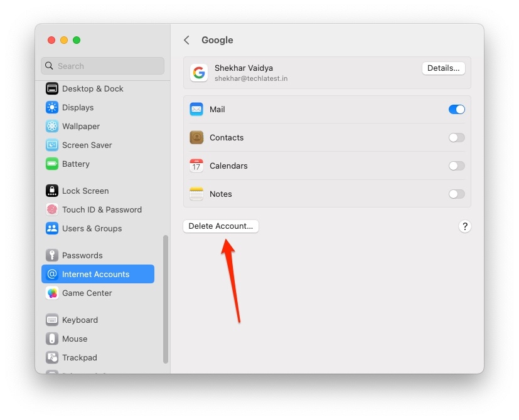Click the Trackpad icon in sidebar

point(52,357)
